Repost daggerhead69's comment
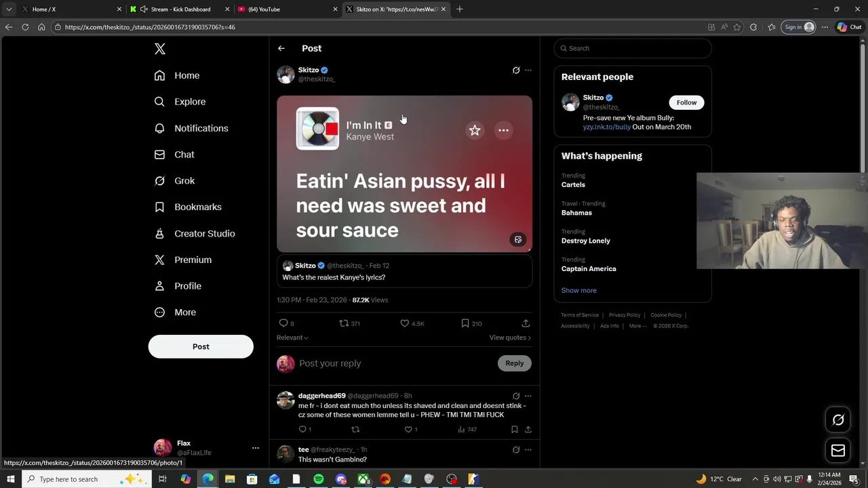Image resolution: width=868 pixels, height=488 pixels. coord(355,429)
